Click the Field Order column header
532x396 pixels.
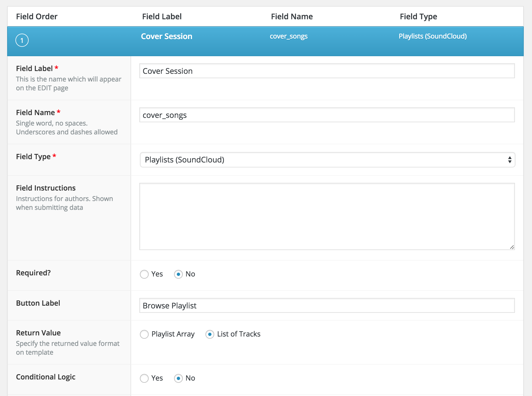point(37,17)
